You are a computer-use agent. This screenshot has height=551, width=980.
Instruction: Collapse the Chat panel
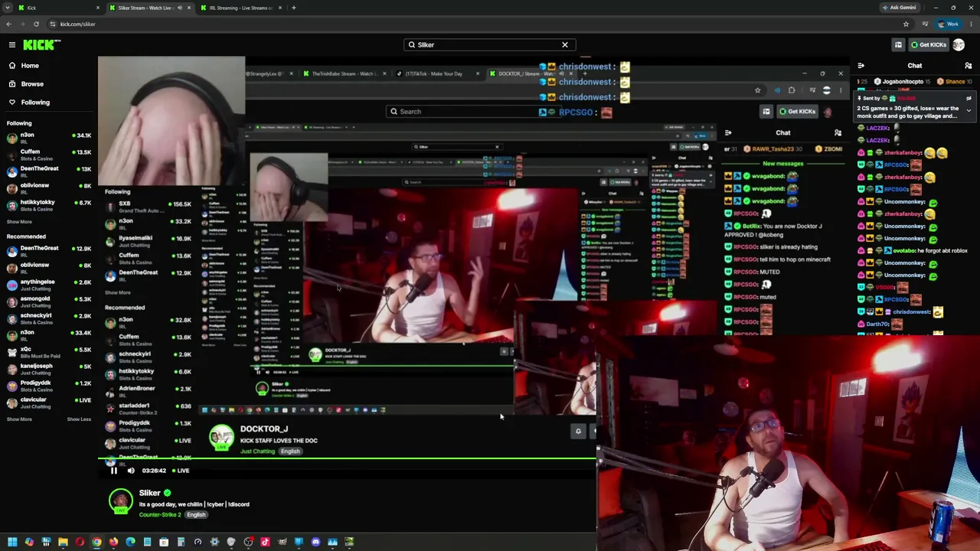click(861, 66)
